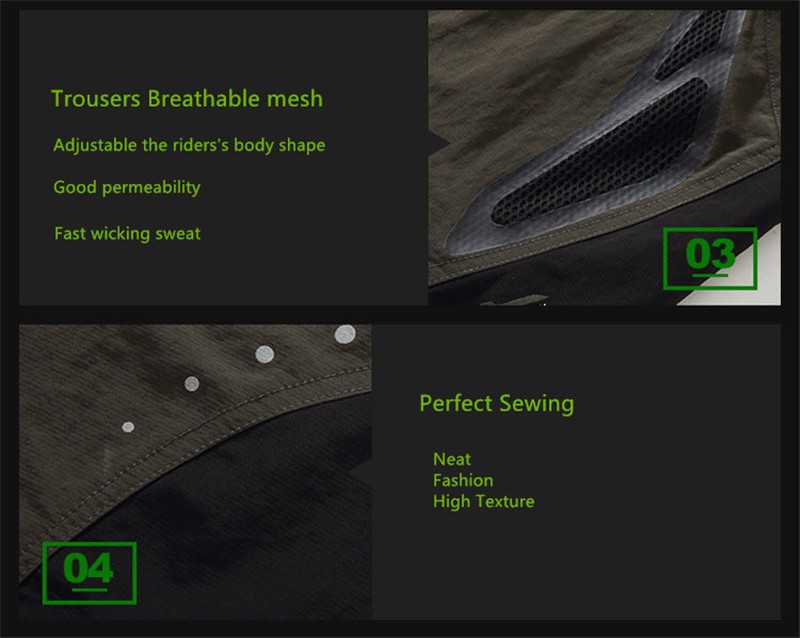The height and width of the screenshot is (638, 800).
Task: Click the 'Good permeability' line
Action: (127, 187)
